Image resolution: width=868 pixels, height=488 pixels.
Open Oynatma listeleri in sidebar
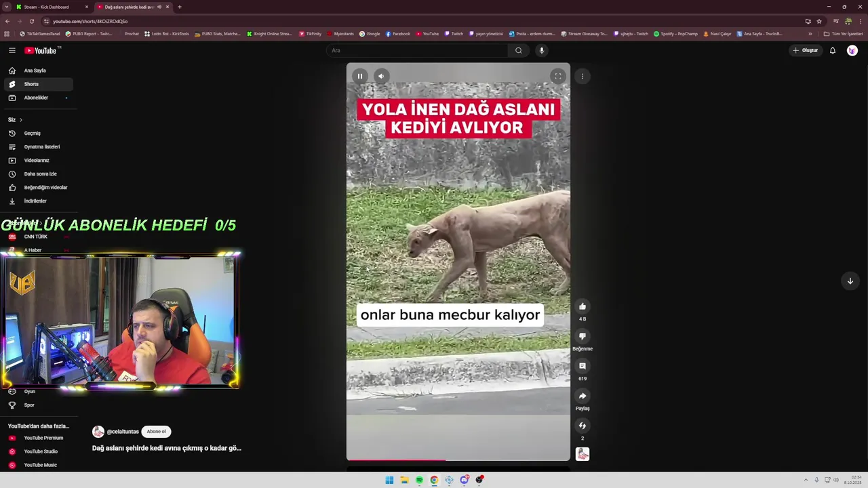click(x=38, y=146)
